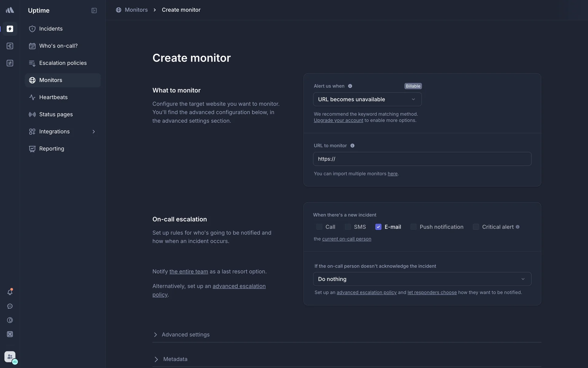
Task: Open the URL becomes unavailable dropdown
Action: pos(367,99)
